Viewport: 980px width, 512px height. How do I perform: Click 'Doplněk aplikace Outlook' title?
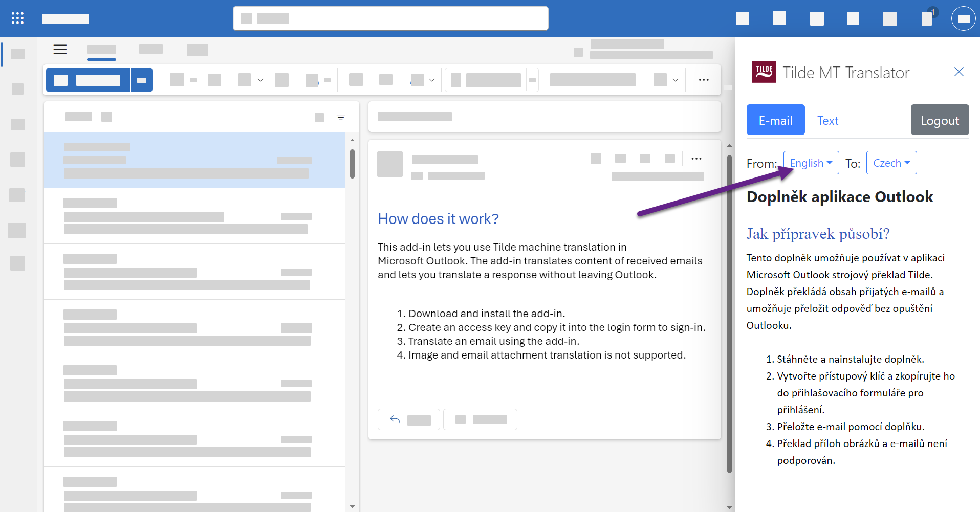pyautogui.click(x=840, y=197)
